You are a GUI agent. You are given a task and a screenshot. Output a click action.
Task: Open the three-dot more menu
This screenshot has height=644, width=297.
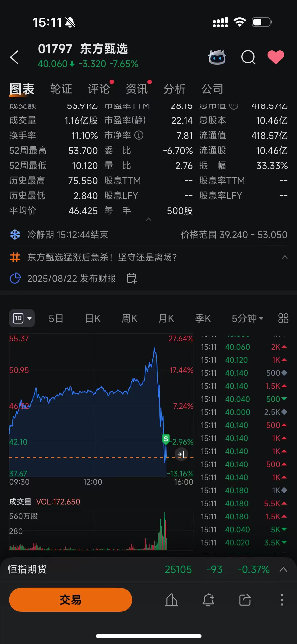[282, 600]
